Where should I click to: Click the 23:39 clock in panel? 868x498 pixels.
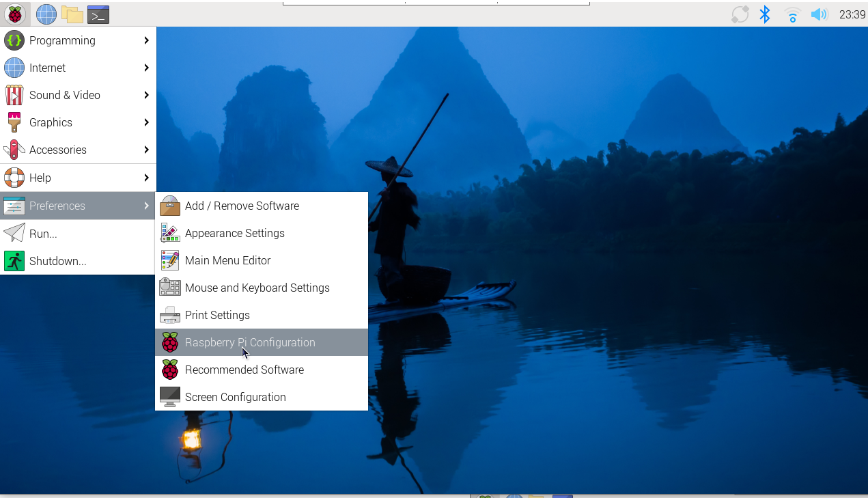coord(852,14)
